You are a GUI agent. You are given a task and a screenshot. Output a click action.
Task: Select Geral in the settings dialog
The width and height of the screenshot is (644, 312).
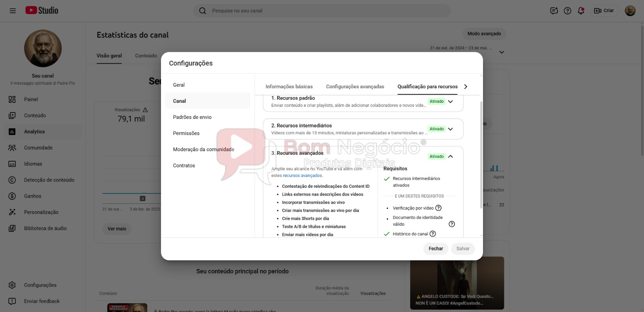pyautogui.click(x=208, y=85)
